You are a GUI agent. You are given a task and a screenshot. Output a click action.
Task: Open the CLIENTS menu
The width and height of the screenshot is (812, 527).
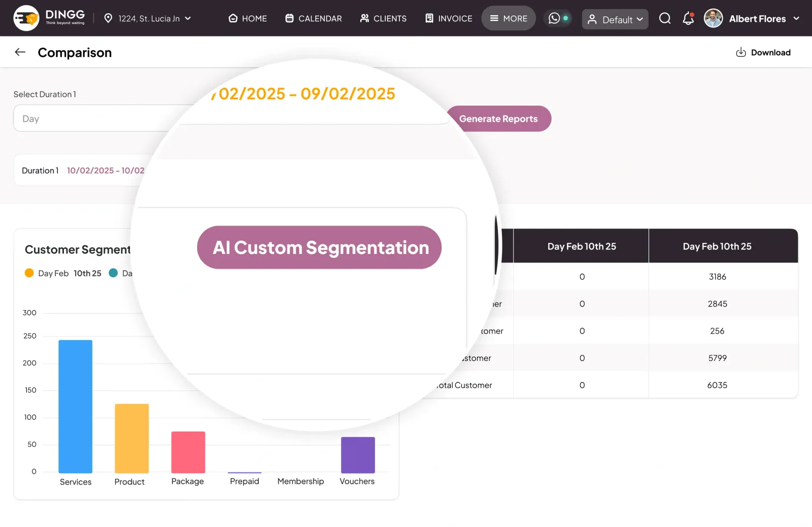383,18
